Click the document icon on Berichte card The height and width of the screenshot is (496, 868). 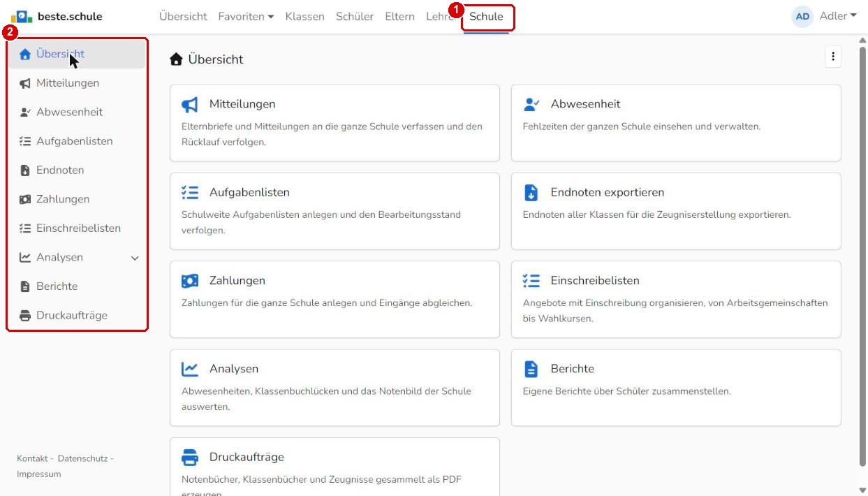pos(531,369)
